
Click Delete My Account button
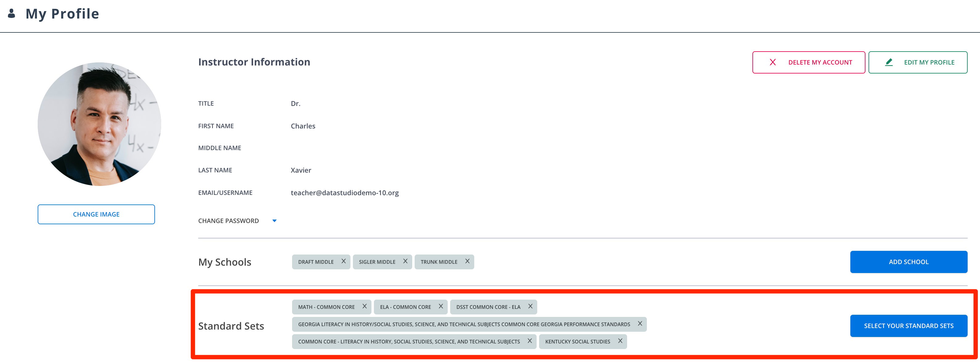pyautogui.click(x=808, y=62)
